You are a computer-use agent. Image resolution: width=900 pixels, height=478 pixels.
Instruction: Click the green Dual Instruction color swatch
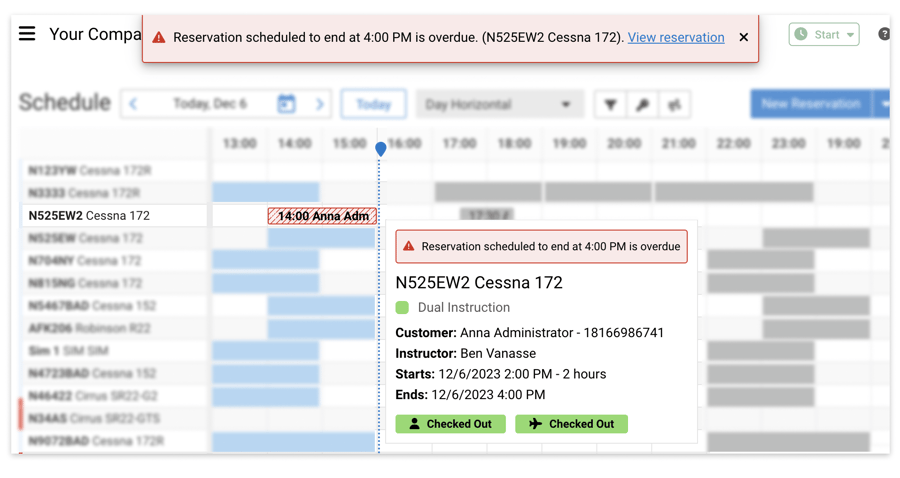[402, 308]
